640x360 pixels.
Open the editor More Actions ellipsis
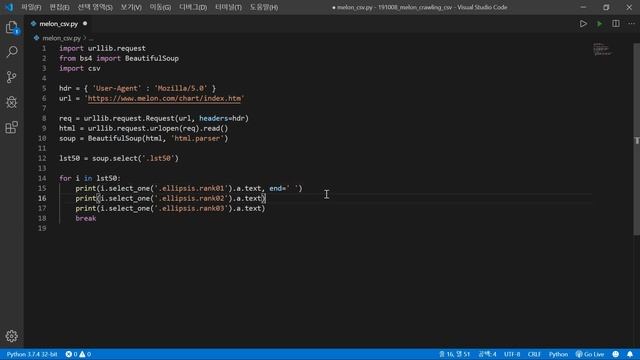pyautogui.click(x=631, y=24)
